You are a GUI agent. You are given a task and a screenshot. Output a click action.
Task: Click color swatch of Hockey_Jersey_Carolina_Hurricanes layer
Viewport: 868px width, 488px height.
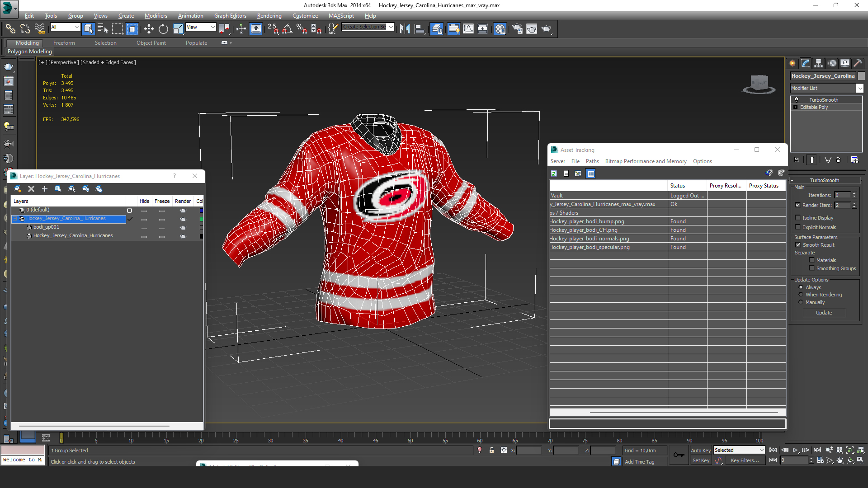201,219
